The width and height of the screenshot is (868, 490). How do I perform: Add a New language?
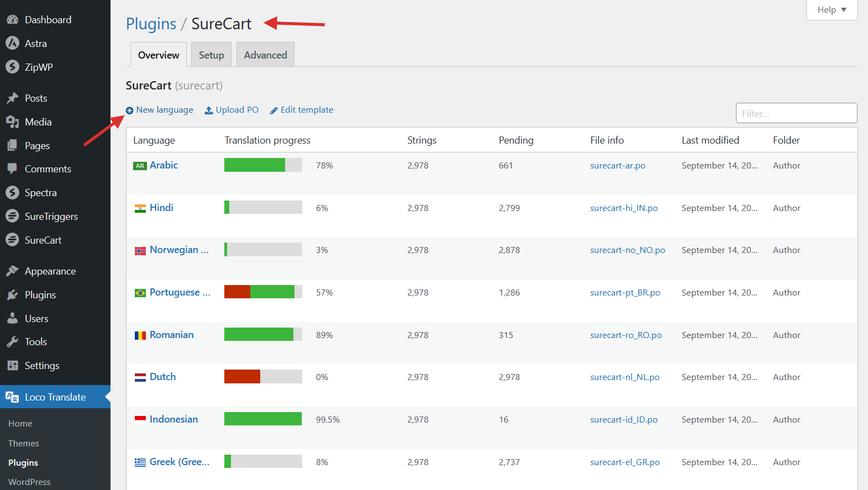pyautogui.click(x=160, y=110)
